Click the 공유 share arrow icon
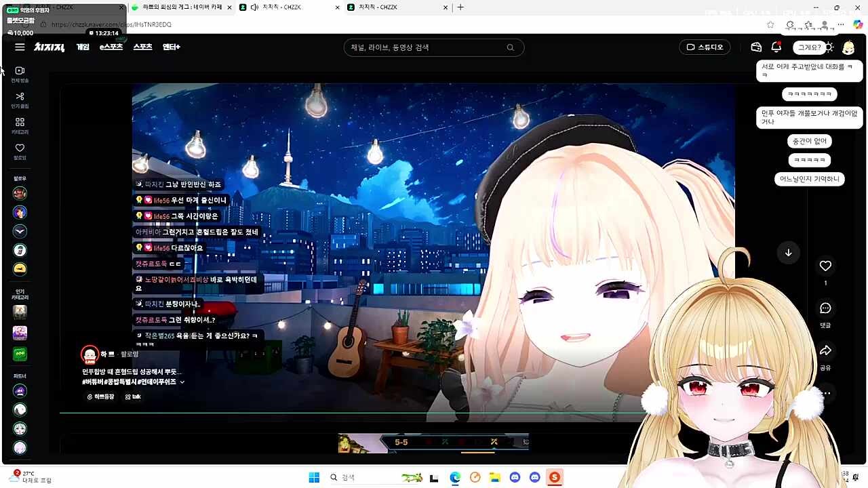 (825, 351)
